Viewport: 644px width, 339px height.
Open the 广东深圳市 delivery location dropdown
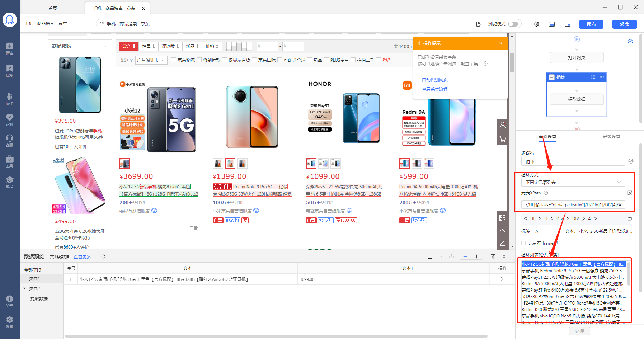point(151,60)
